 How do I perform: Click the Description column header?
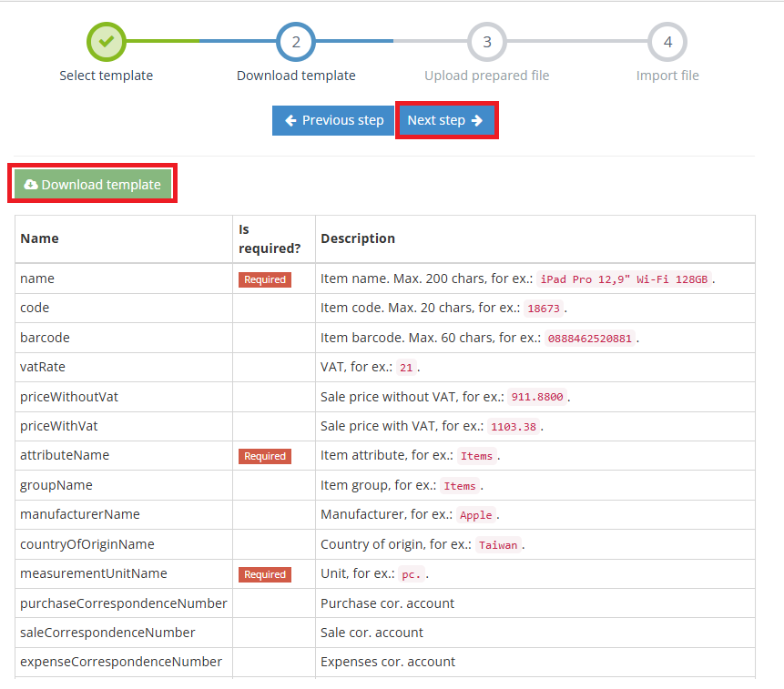(358, 238)
